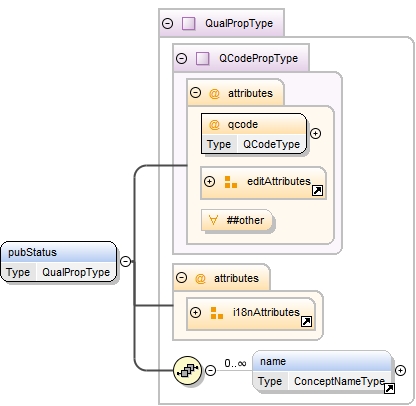Click the QualPropType complex type square icon
Image resolution: width=416 pixels, height=406 pixels.
pos(189,23)
